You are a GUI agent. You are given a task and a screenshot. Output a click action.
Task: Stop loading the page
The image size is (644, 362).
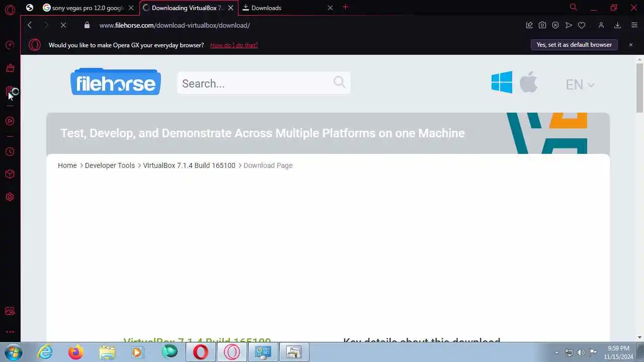coord(63,25)
